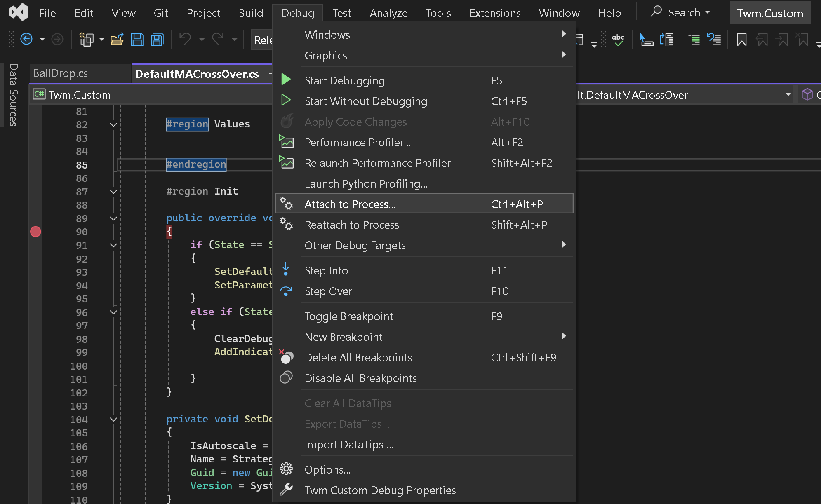The height and width of the screenshot is (504, 821).
Task: Click the save all icon
Action: tap(158, 40)
